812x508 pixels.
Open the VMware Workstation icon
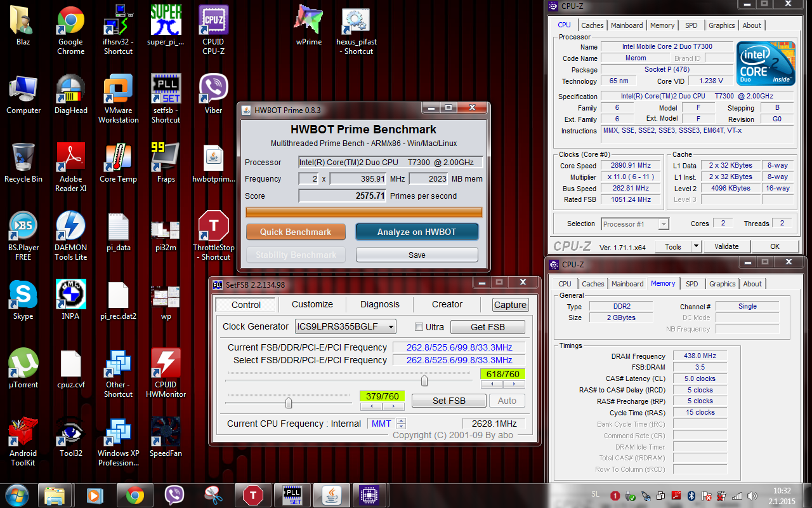pyautogui.click(x=118, y=98)
